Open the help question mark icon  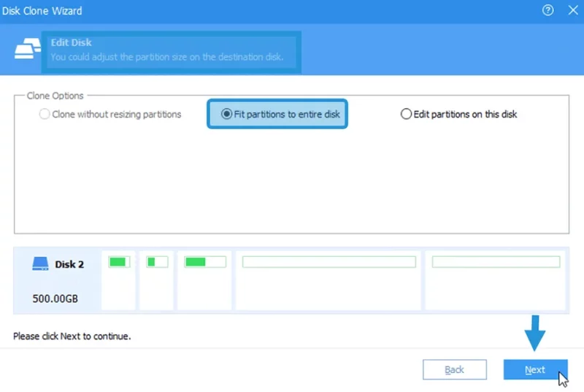547,10
